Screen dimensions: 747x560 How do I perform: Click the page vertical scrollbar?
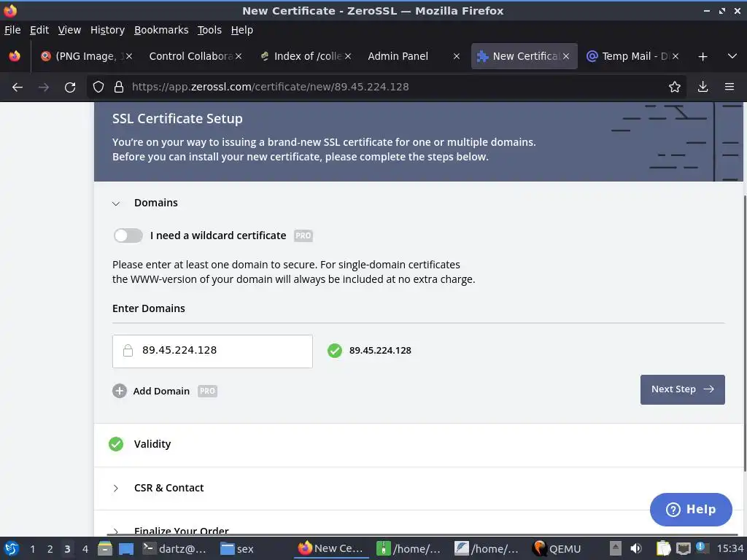tap(745, 333)
